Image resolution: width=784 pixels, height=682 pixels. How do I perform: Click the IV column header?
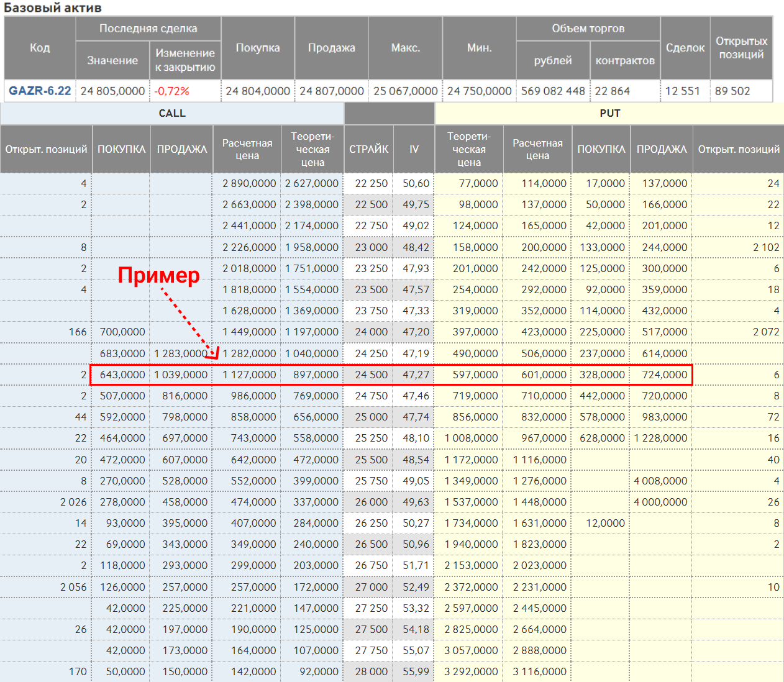(414, 149)
